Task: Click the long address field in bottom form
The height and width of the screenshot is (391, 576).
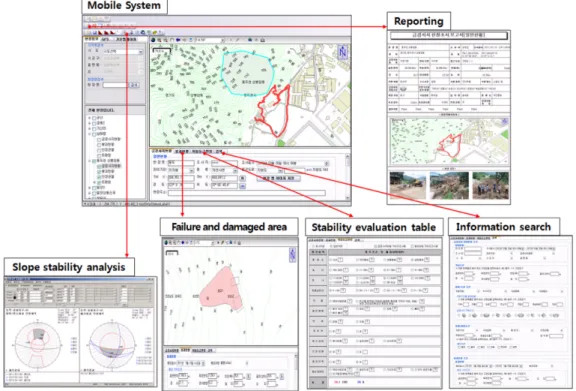Action: [247, 193]
